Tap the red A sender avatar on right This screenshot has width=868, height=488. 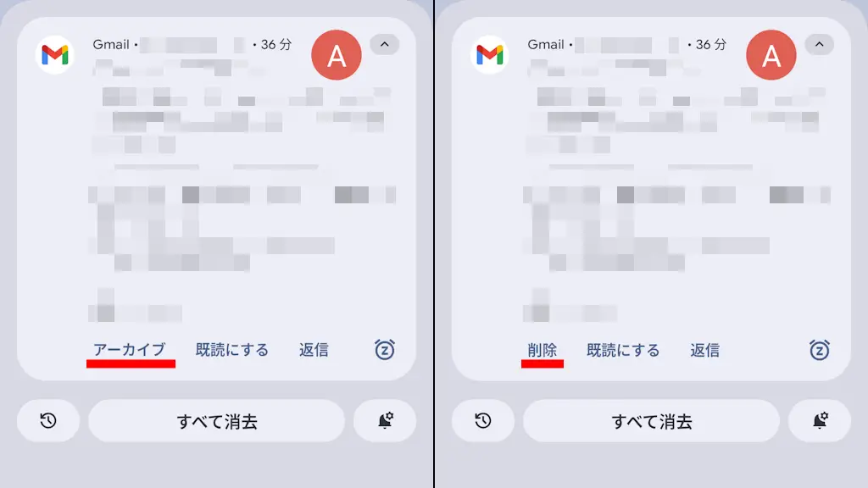point(771,55)
